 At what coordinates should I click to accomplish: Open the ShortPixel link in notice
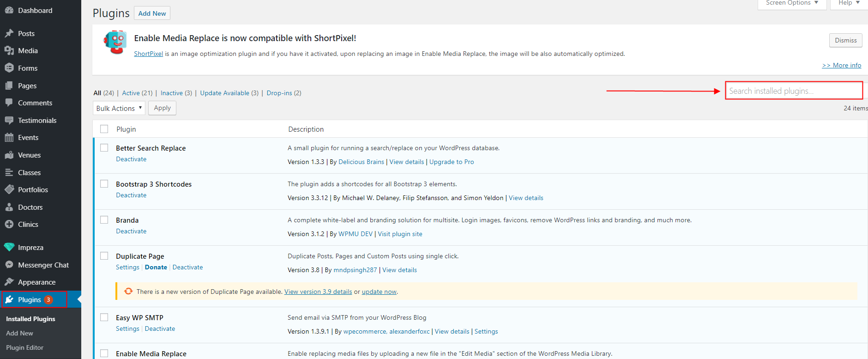[148, 54]
